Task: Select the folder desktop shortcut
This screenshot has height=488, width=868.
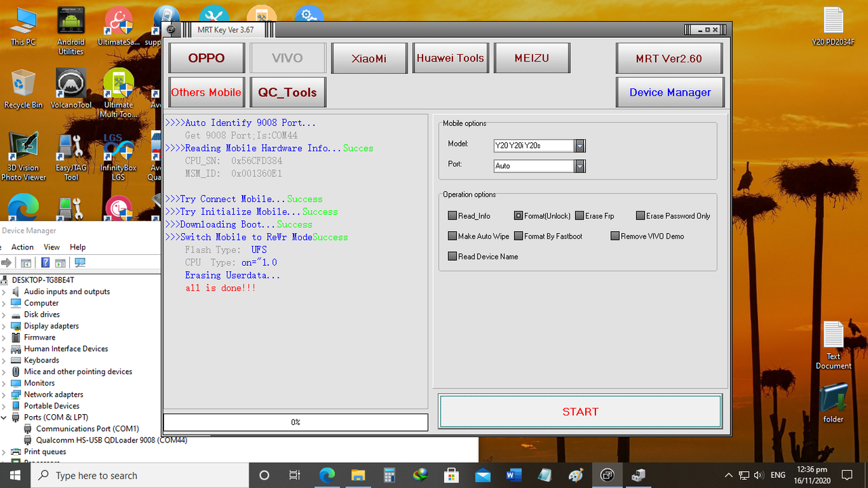Action: click(x=833, y=403)
